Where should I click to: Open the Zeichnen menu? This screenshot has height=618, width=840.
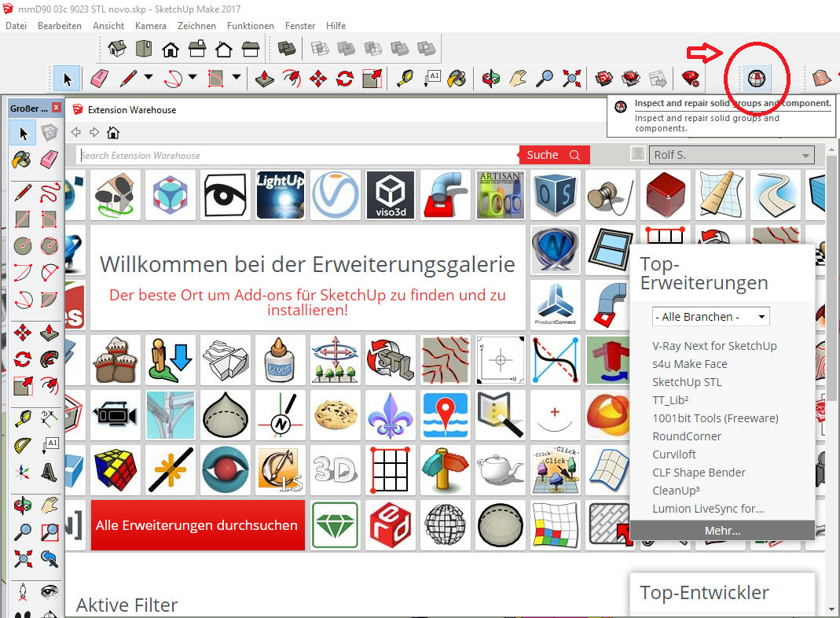[x=196, y=26]
